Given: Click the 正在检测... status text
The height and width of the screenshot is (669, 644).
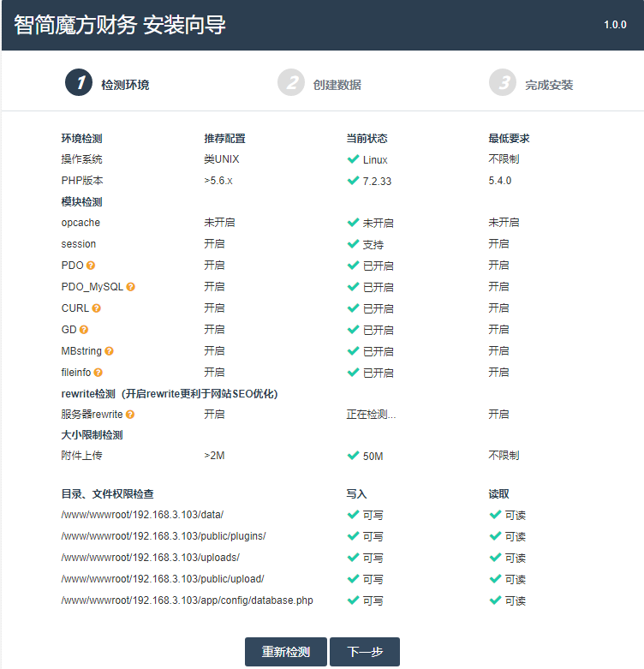Looking at the screenshot, I should coord(371,415).
